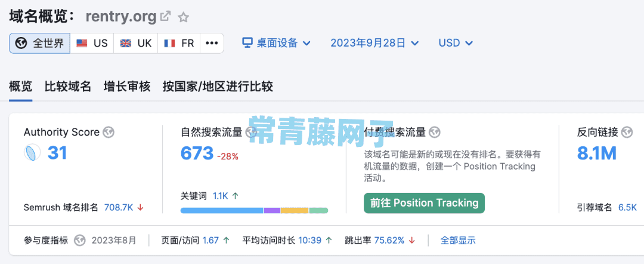Click globe icon beside 反向链接
The height and width of the screenshot is (264, 644).
(x=627, y=133)
